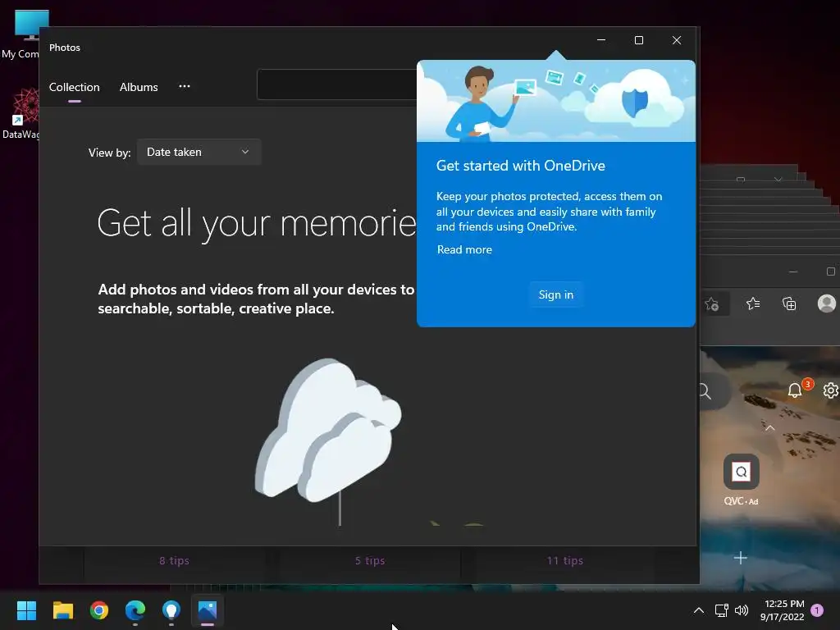Open the Albums tab in Photos
The width and height of the screenshot is (840, 630).
[139, 87]
